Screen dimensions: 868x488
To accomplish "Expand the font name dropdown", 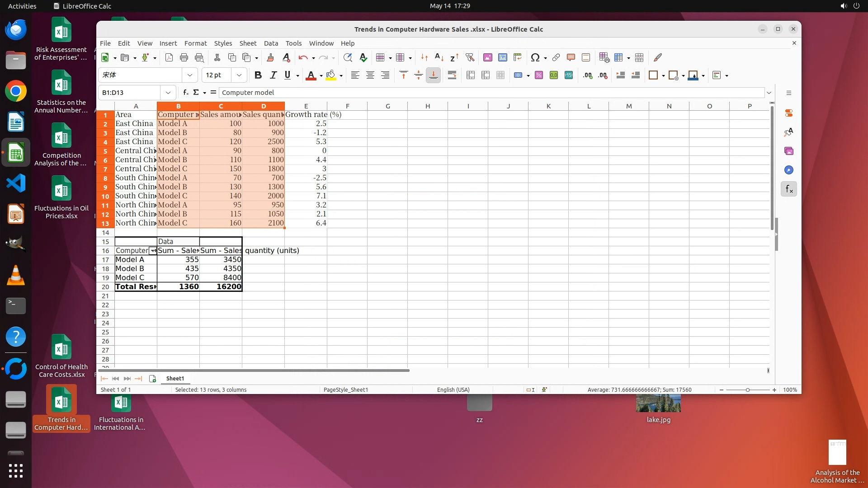I will 190,75.
